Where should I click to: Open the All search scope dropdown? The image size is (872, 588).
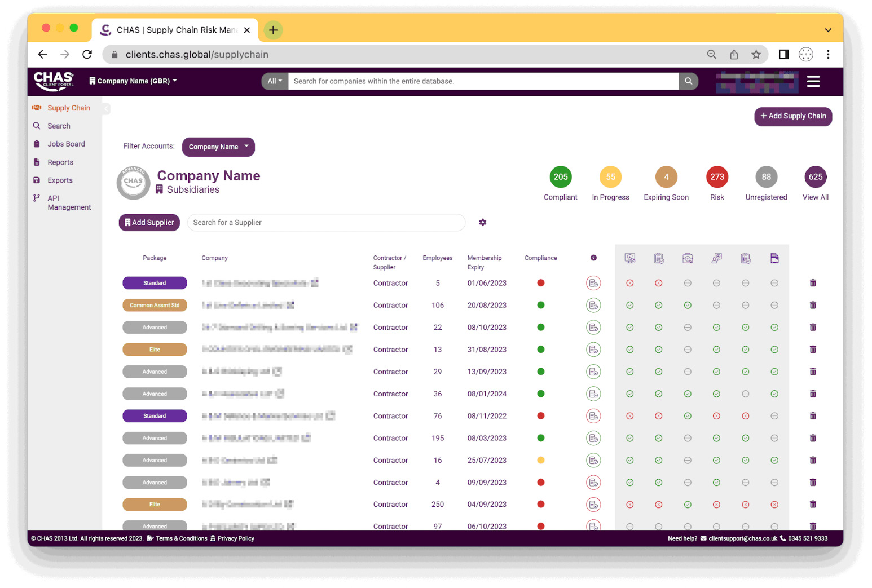pos(275,81)
